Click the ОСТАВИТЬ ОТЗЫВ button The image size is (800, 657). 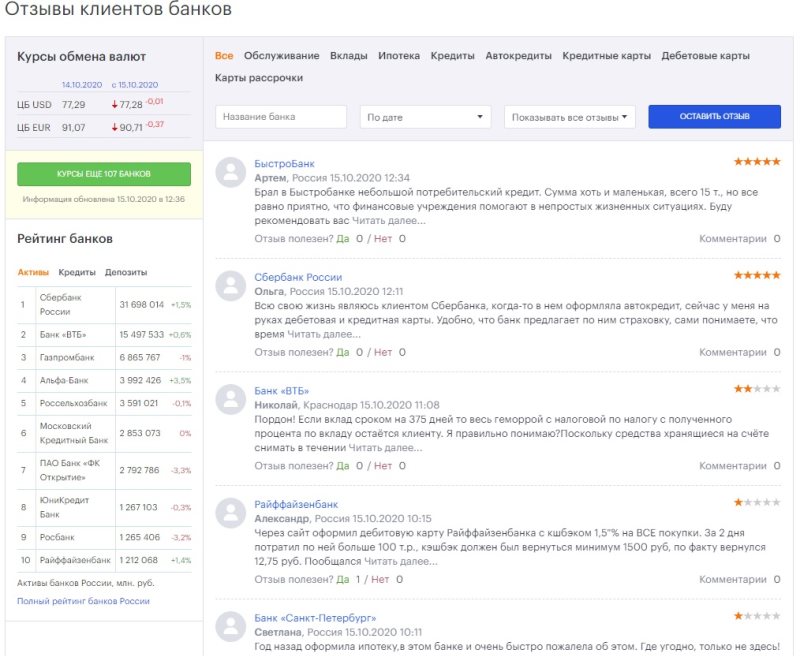point(714,116)
